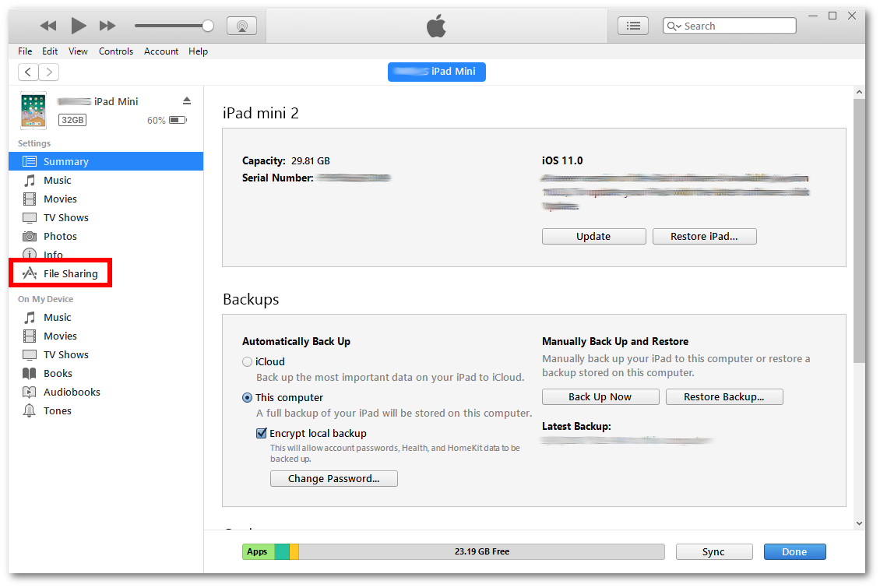Screen dimensions: 880x588
Task: Open the AirPlay devices icon
Action: (241, 25)
